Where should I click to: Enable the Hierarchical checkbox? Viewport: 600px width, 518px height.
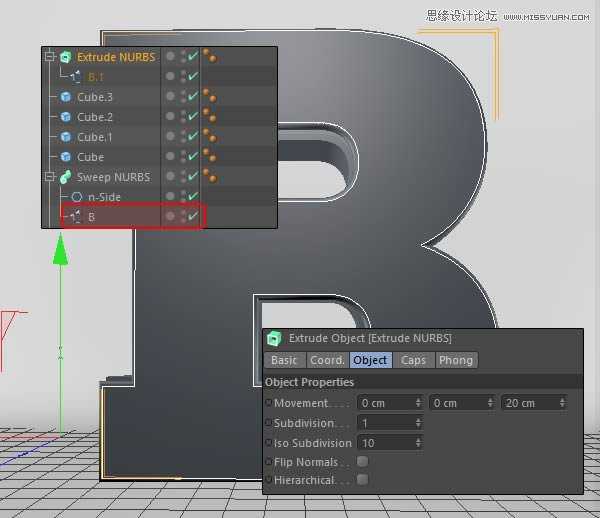pyautogui.click(x=362, y=480)
